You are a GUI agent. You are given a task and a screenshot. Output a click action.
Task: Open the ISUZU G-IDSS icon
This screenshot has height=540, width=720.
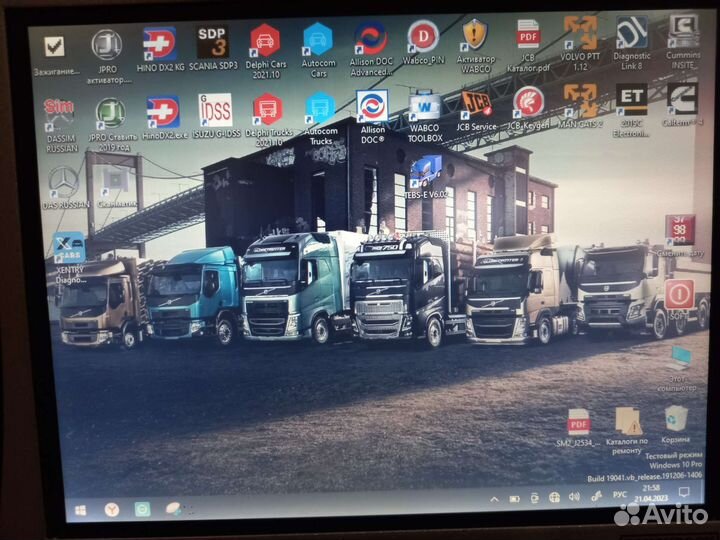(215, 112)
